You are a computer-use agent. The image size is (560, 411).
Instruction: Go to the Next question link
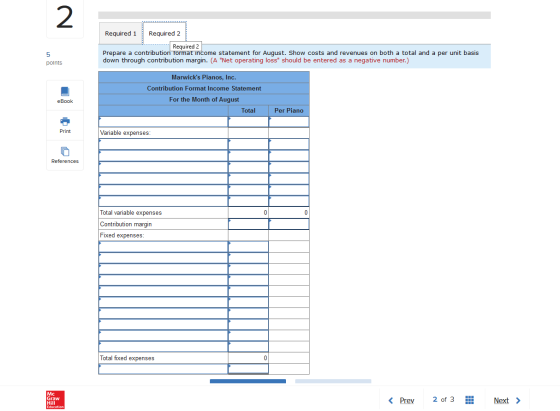501,401
